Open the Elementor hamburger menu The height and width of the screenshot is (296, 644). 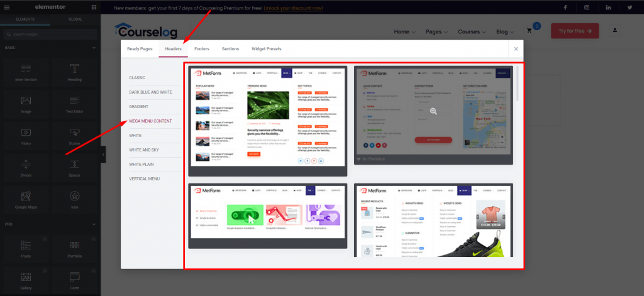6,8
